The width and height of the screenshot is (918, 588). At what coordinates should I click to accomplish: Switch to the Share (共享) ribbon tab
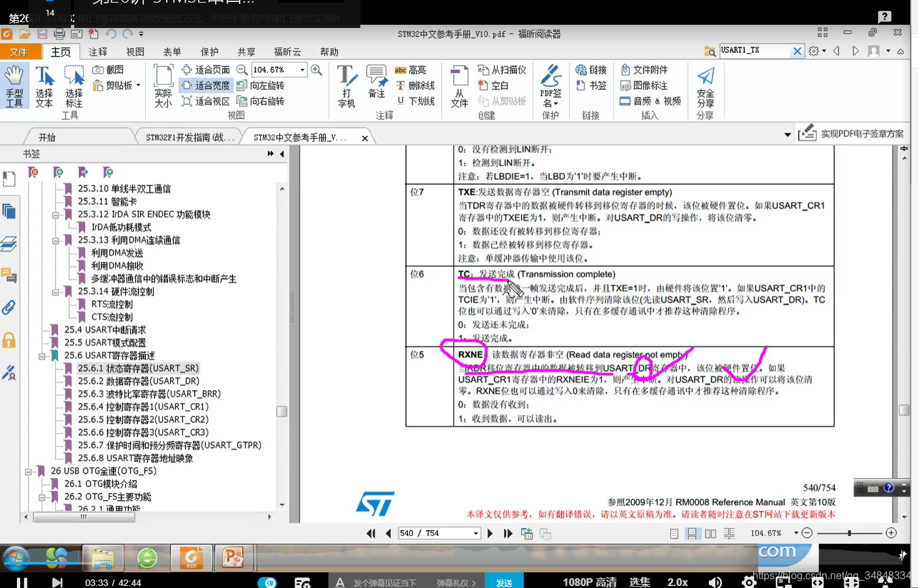coord(246,52)
